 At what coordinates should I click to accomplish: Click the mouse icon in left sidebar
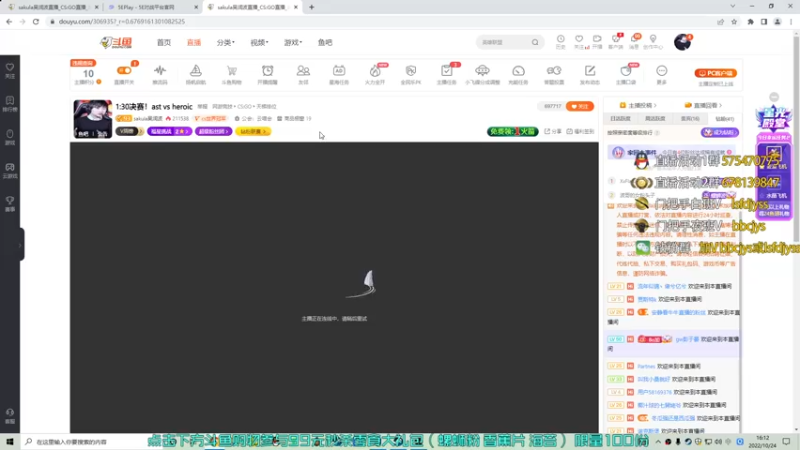click(x=10, y=134)
